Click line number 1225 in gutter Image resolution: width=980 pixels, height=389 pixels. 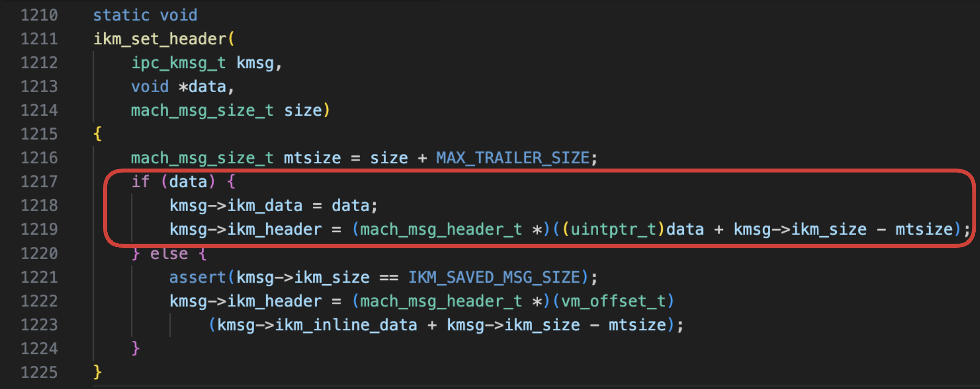click(39, 373)
